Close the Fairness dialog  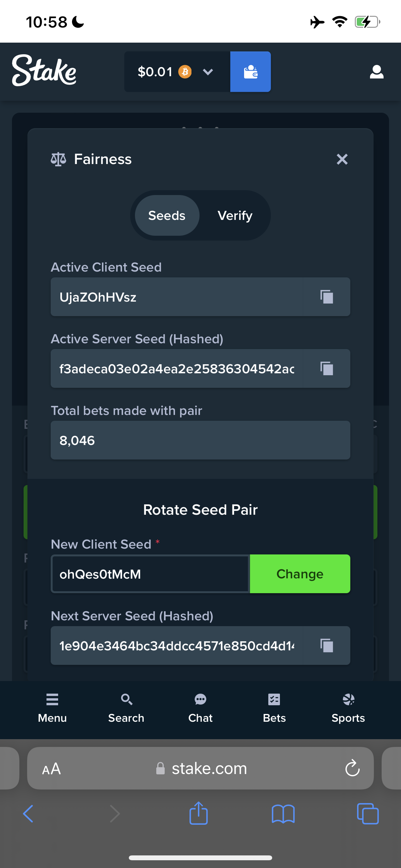click(342, 159)
